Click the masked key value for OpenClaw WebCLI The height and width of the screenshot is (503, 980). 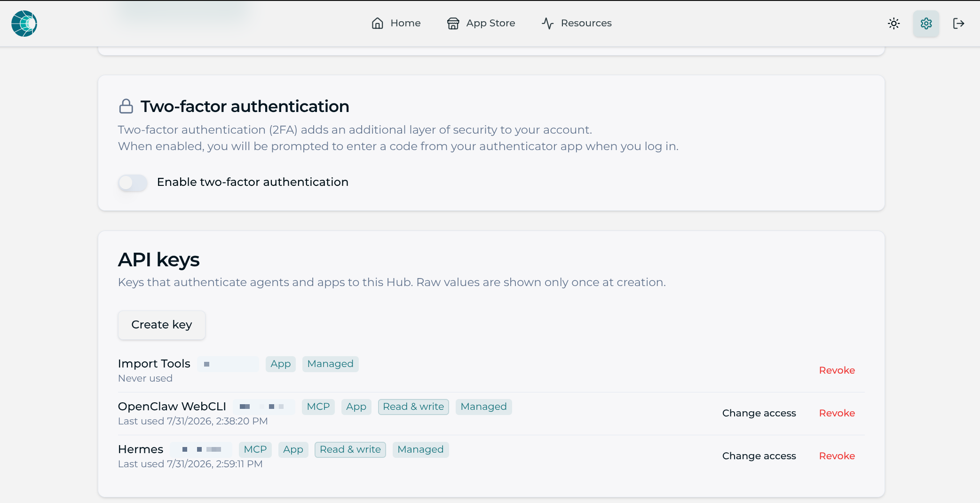[x=264, y=407]
